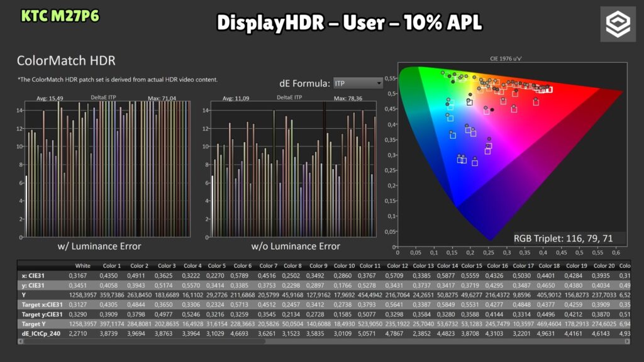
Task: Click the 'Avg: 15,49' label
Action: [x=50, y=98]
